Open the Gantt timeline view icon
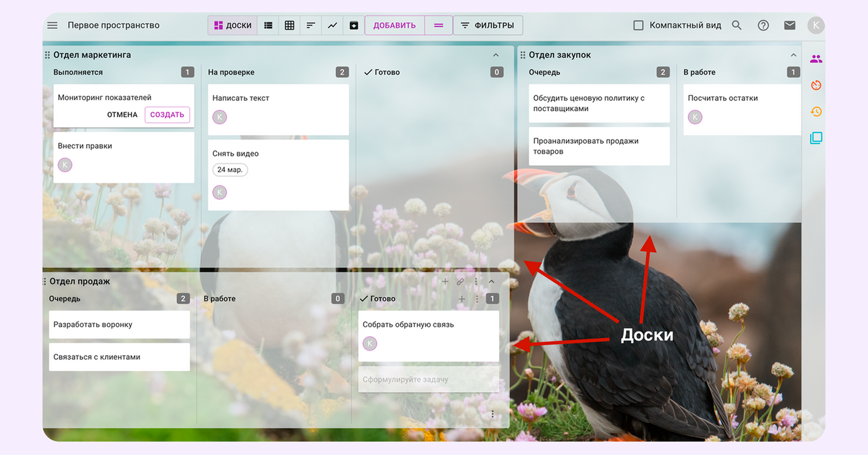This screenshot has height=455, width=868. click(311, 25)
